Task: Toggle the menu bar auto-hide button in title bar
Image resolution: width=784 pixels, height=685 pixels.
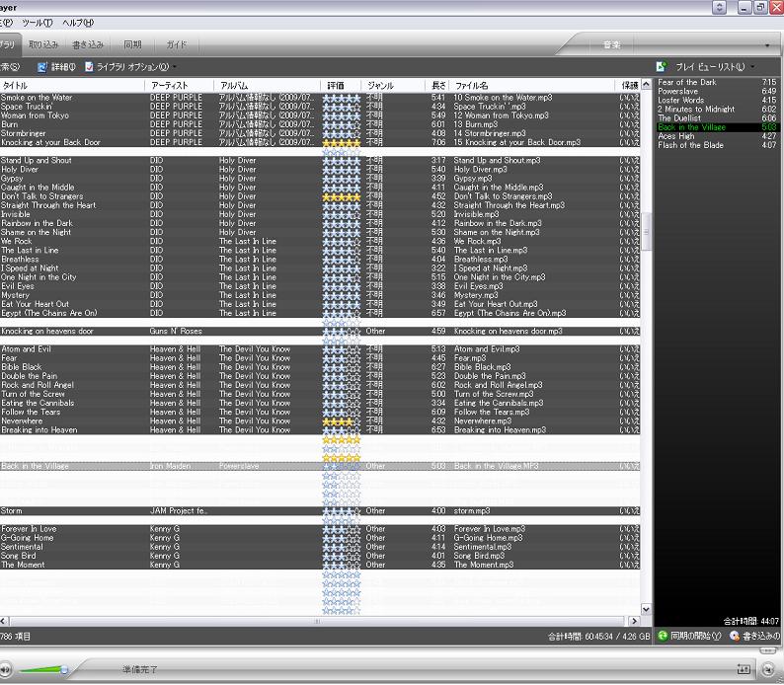Action: 719,7
